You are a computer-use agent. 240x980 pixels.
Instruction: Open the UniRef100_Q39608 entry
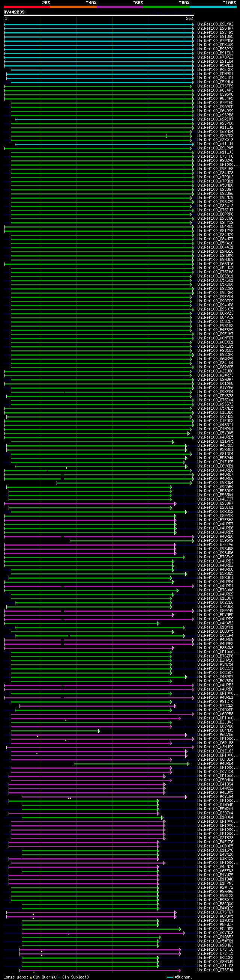point(215,95)
